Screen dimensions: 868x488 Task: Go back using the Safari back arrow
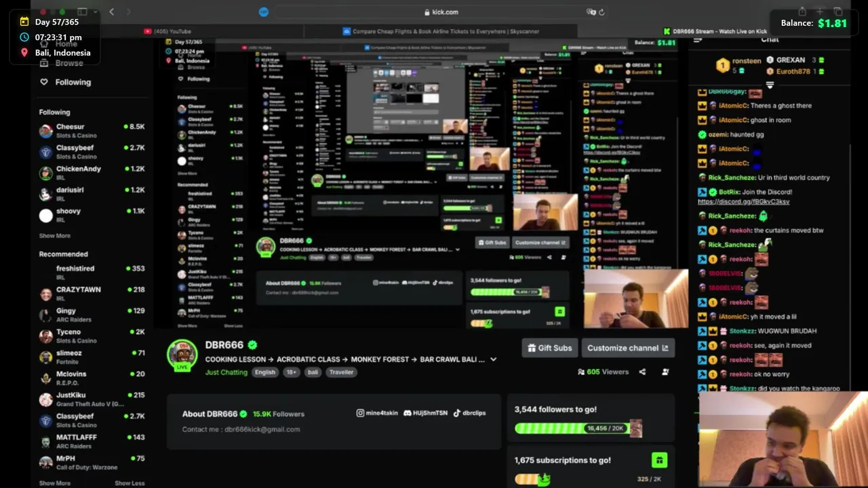(112, 12)
